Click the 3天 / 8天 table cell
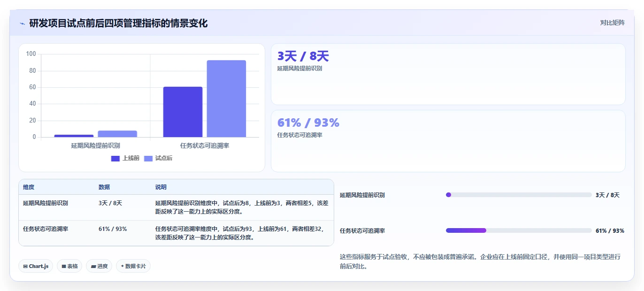This screenshot has width=644, height=291. (110, 203)
